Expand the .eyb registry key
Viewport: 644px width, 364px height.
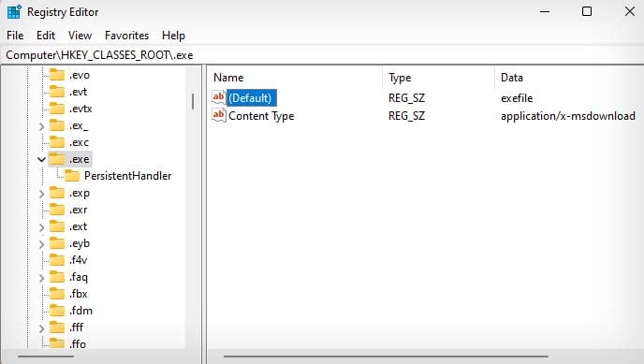(x=41, y=244)
